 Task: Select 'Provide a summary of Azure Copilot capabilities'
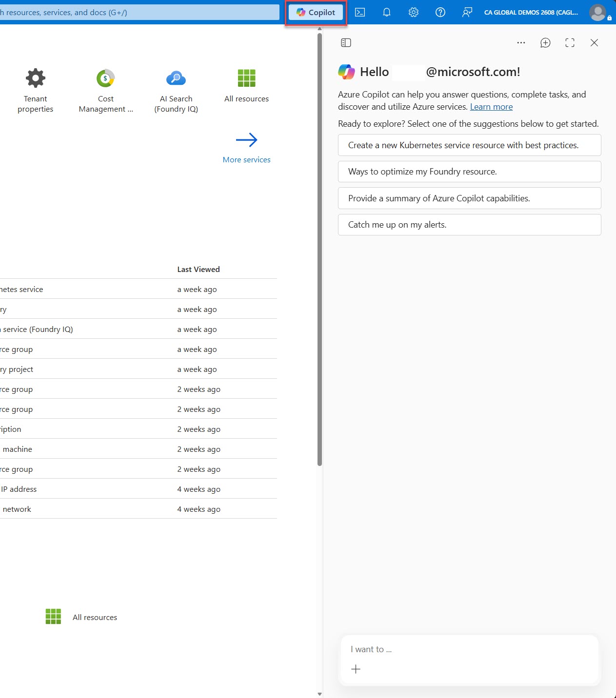coord(469,198)
